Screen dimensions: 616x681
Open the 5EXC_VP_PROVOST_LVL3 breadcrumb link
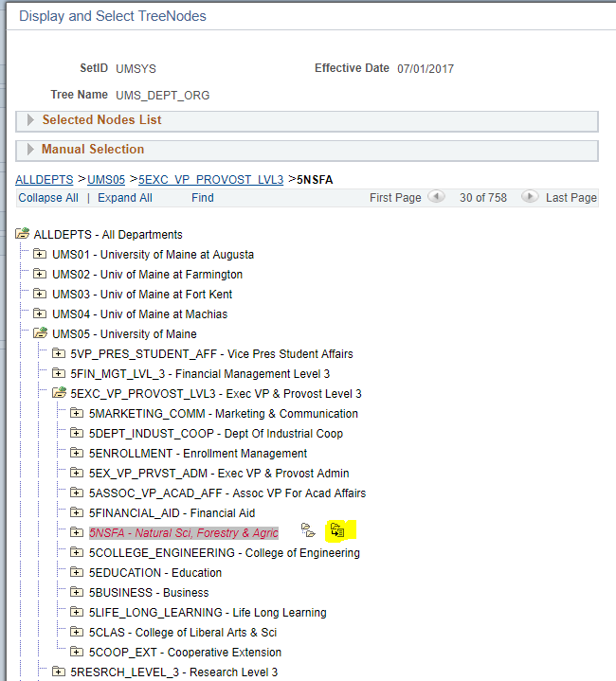pyautogui.click(x=210, y=180)
